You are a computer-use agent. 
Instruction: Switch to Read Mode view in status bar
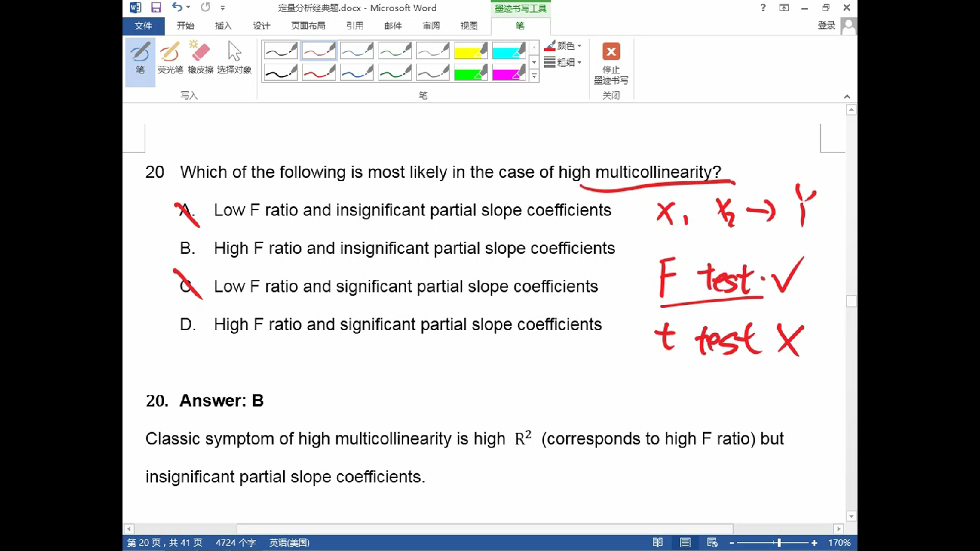tap(658, 542)
